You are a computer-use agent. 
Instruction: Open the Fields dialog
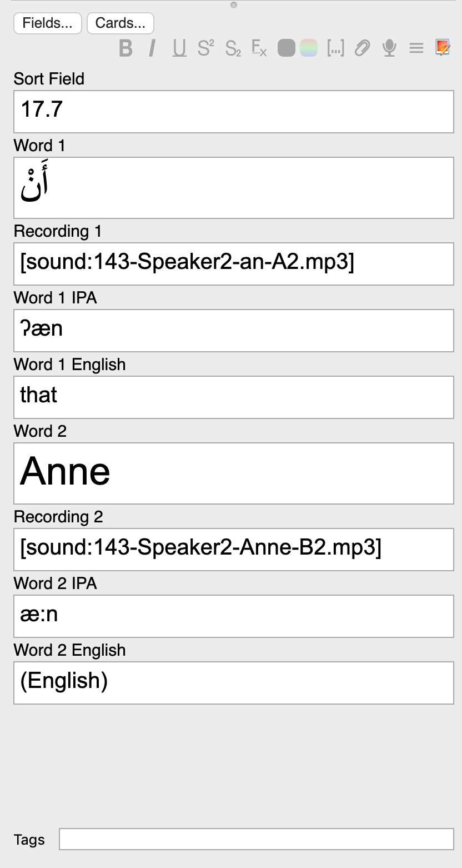point(48,23)
